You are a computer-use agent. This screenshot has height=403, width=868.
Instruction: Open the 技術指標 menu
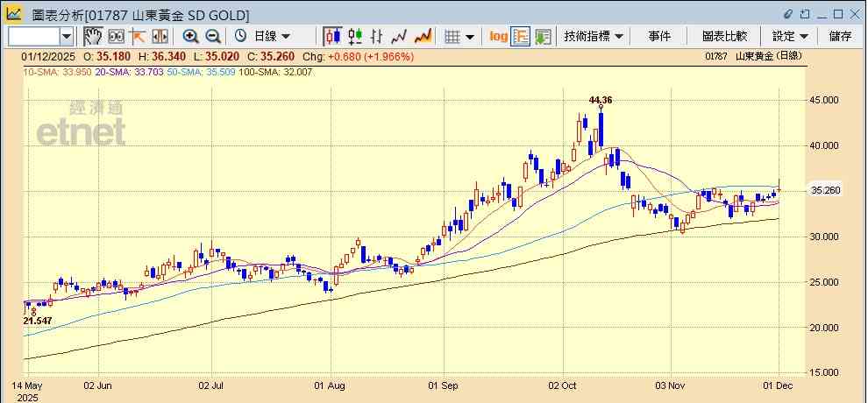[x=594, y=36]
